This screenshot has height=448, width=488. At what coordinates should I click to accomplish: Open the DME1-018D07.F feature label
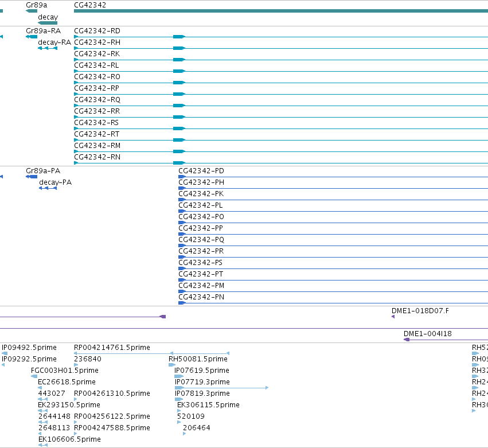tap(420, 311)
